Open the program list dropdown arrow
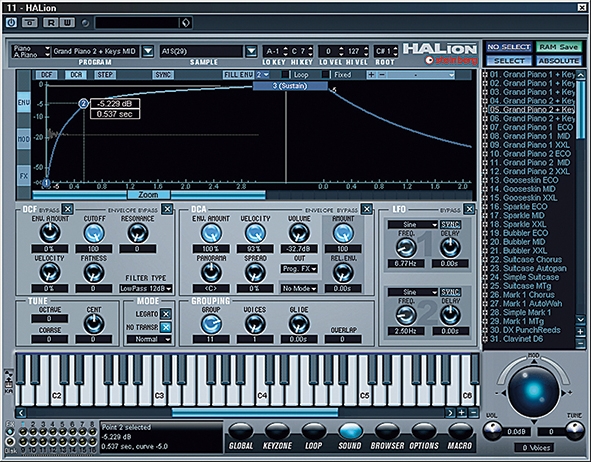Viewport: 591px width, 462px height. tap(148, 51)
